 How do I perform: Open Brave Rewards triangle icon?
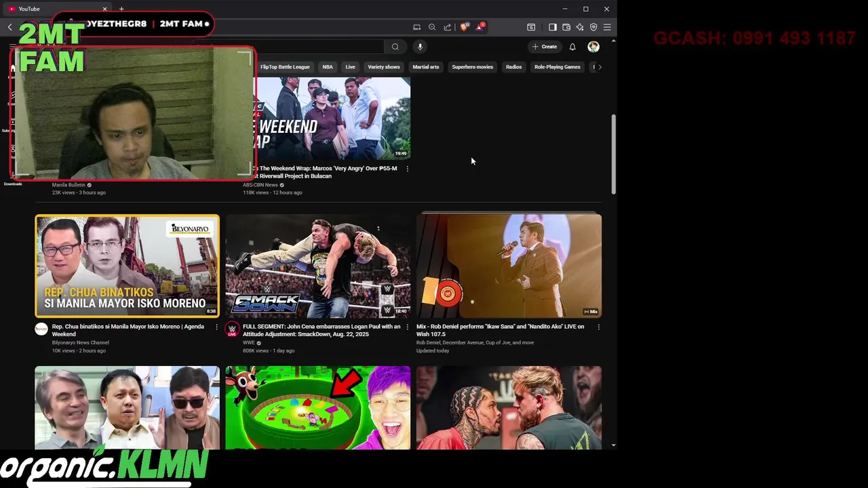(480, 27)
